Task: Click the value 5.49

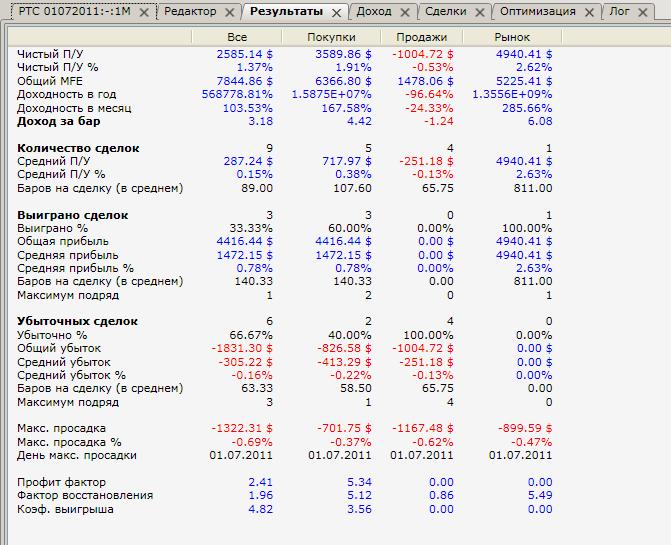Action: [540, 495]
